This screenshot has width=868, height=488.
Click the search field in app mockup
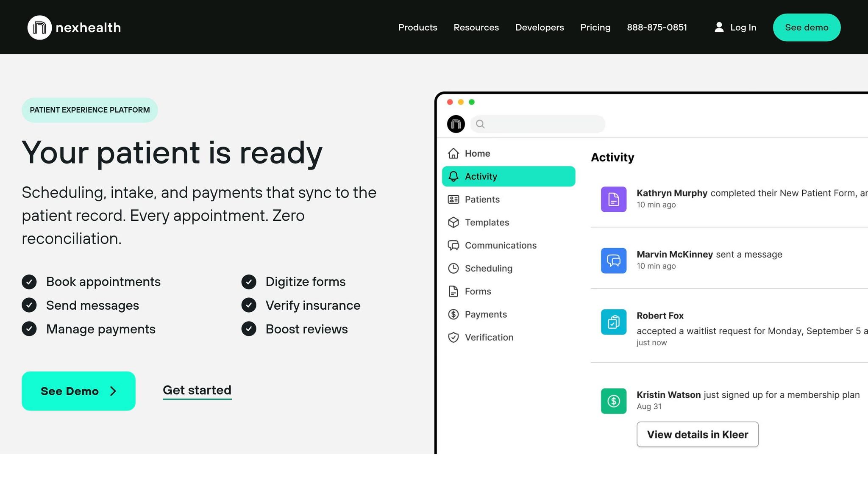pyautogui.click(x=538, y=124)
